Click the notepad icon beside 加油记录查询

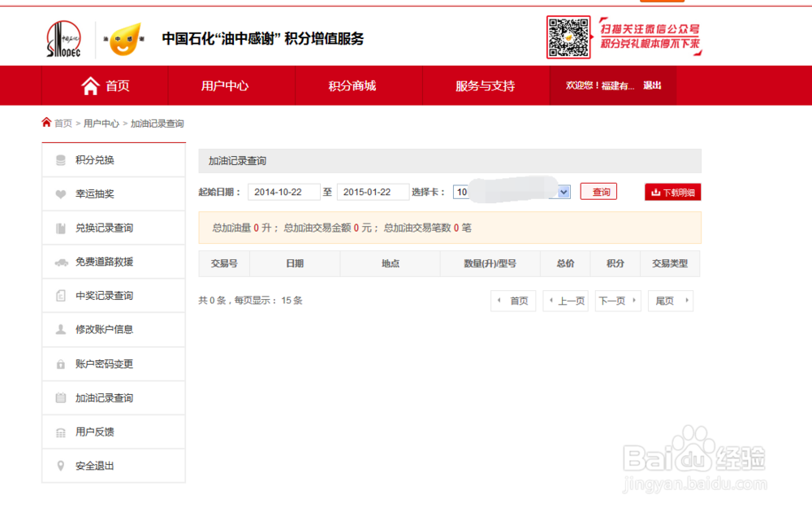(61, 398)
